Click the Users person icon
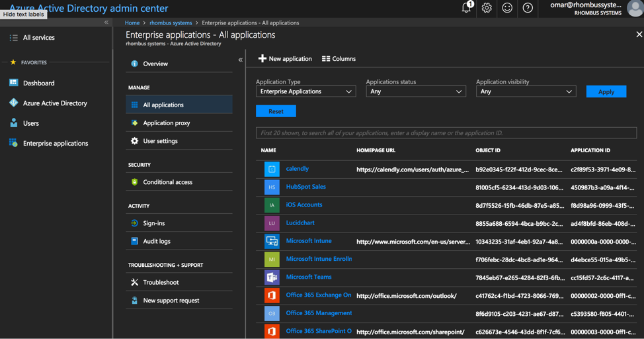This screenshot has height=339, width=644. (x=13, y=123)
